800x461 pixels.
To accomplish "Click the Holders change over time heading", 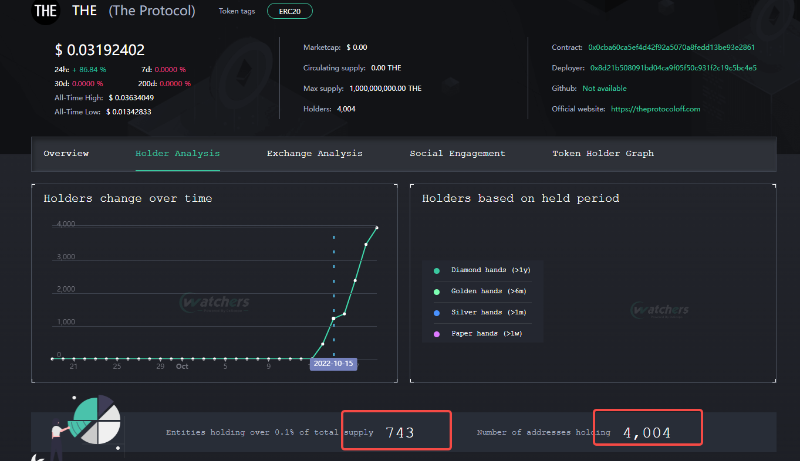I will (128, 198).
